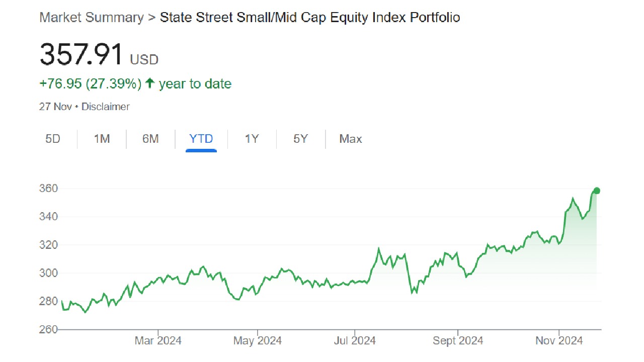The image size is (644, 362).
Task: Select the 1M chart range tab
Action: pos(102,139)
